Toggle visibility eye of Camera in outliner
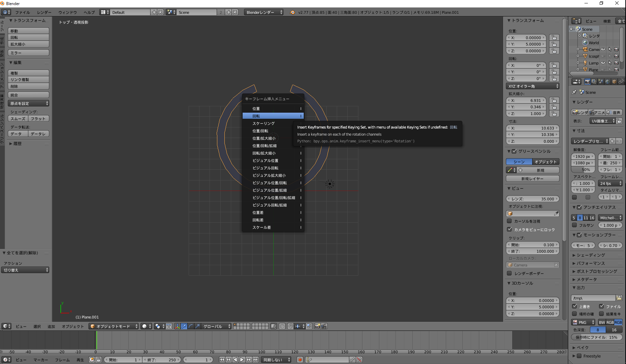Viewport: 626px width, 364px height. click(603, 50)
